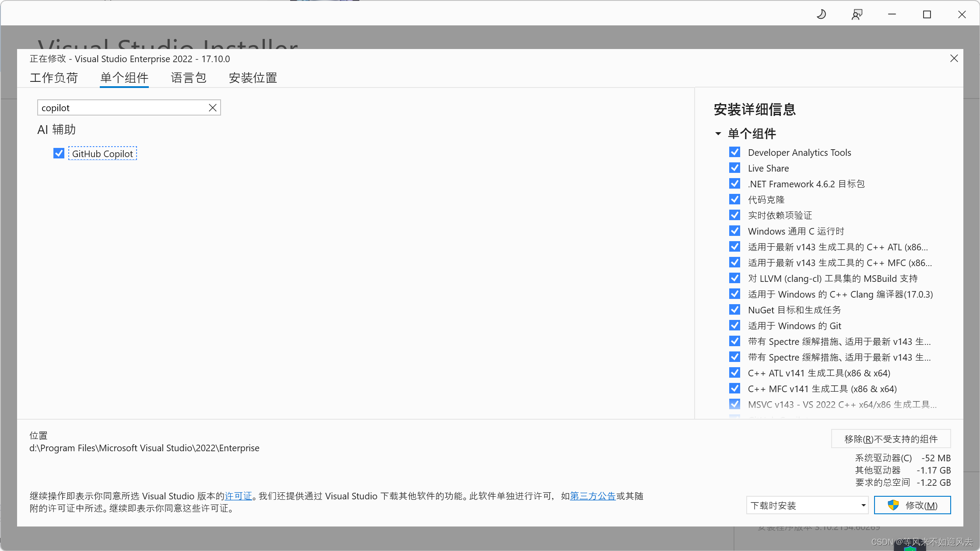Screen dimensions: 980x551
Task: Open the 语言包 tab
Action: click(189, 78)
